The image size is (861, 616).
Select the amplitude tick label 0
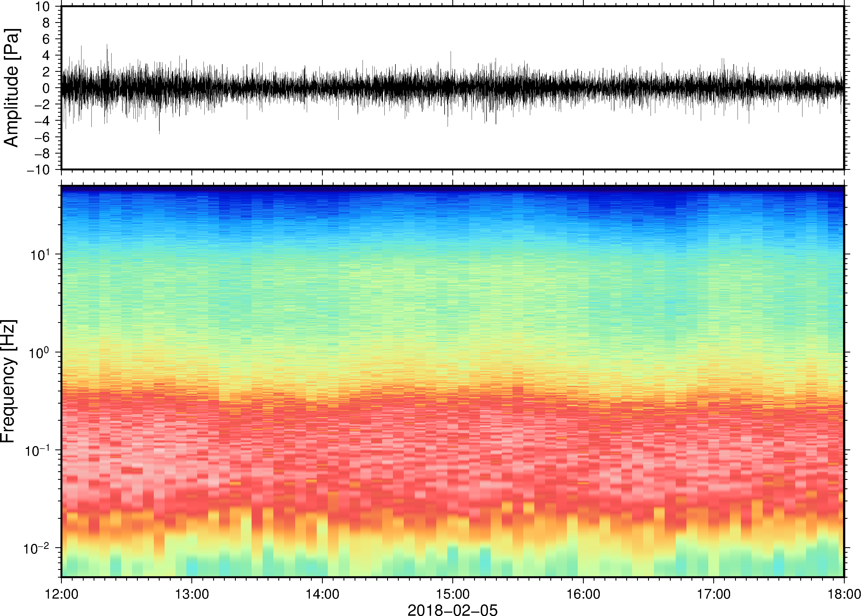(46, 88)
